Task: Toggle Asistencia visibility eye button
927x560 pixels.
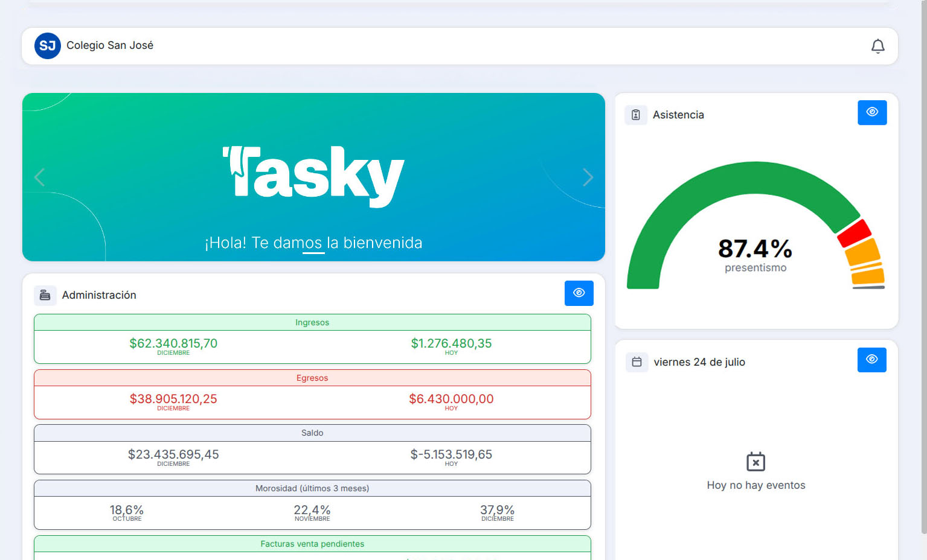Action: (x=872, y=112)
